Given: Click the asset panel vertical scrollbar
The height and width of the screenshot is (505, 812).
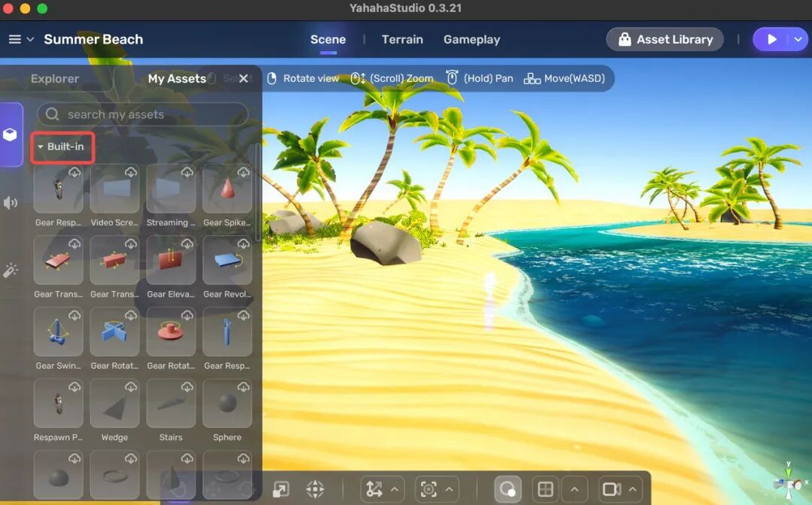Looking at the screenshot, I should [258, 192].
